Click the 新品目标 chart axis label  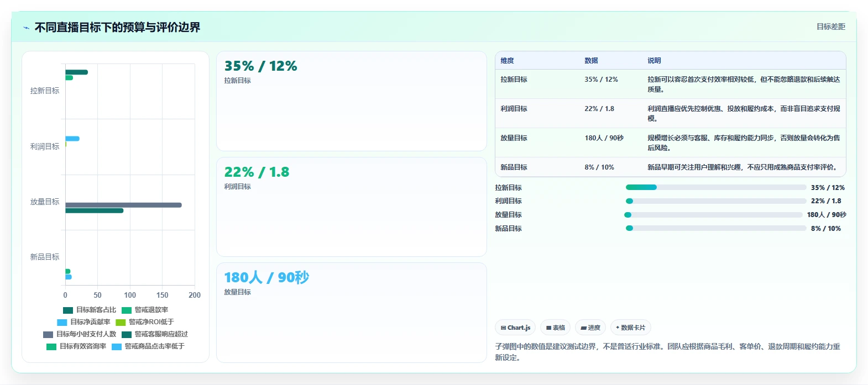point(45,257)
